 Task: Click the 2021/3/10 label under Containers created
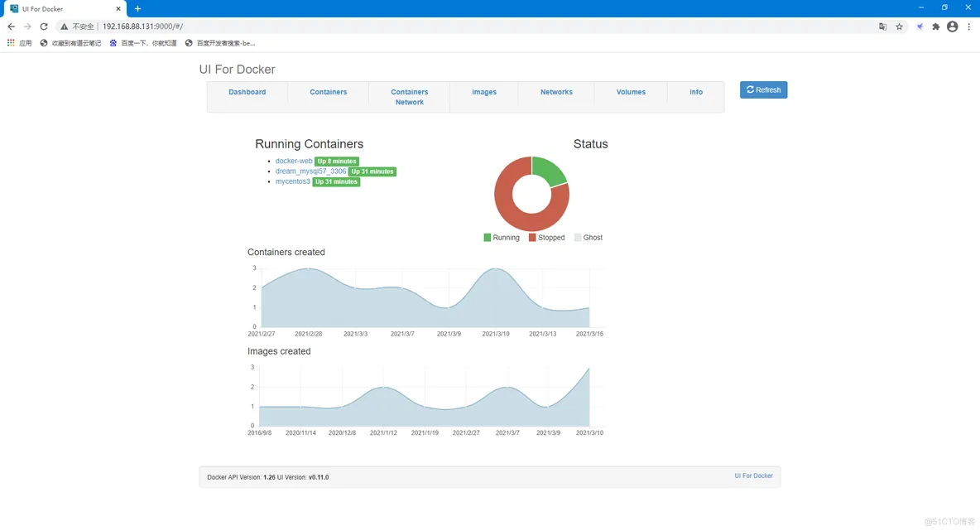click(496, 334)
